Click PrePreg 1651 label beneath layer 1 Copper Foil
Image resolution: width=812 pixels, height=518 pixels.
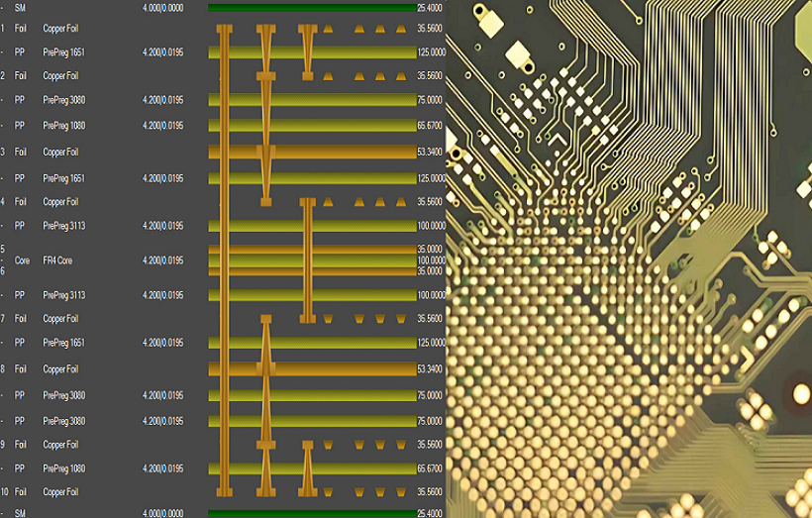pos(63,52)
